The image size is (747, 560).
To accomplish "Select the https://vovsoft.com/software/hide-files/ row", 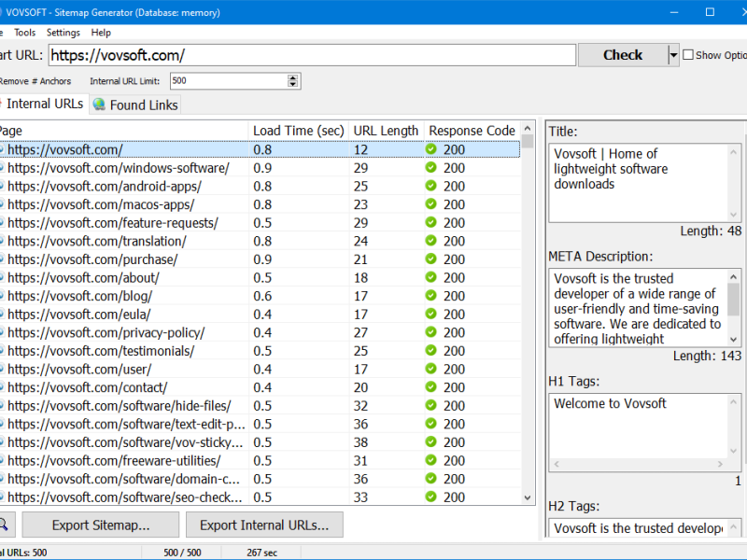I will click(260, 406).
